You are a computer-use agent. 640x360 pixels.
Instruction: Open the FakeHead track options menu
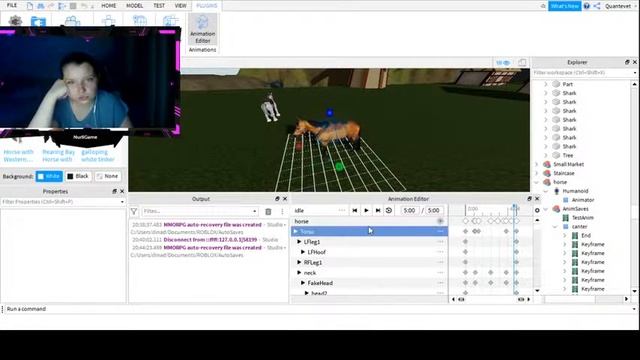click(440, 283)
